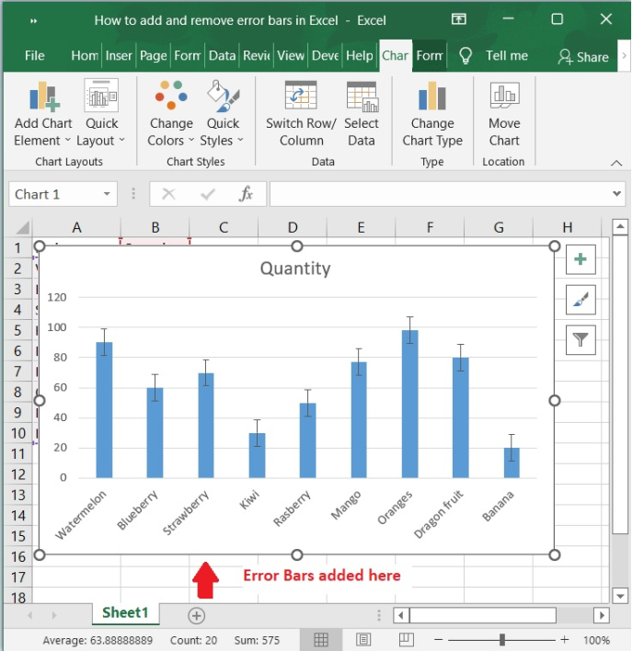The width and height of the screenshot is (644, 651).
Task: Click Change Chart Type
Action: (x=432, y=113)
